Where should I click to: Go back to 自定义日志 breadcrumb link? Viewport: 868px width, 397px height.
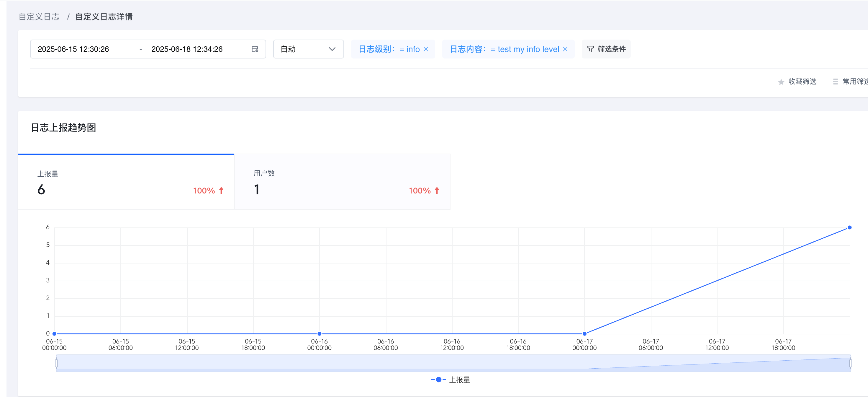tap(39, 17)
